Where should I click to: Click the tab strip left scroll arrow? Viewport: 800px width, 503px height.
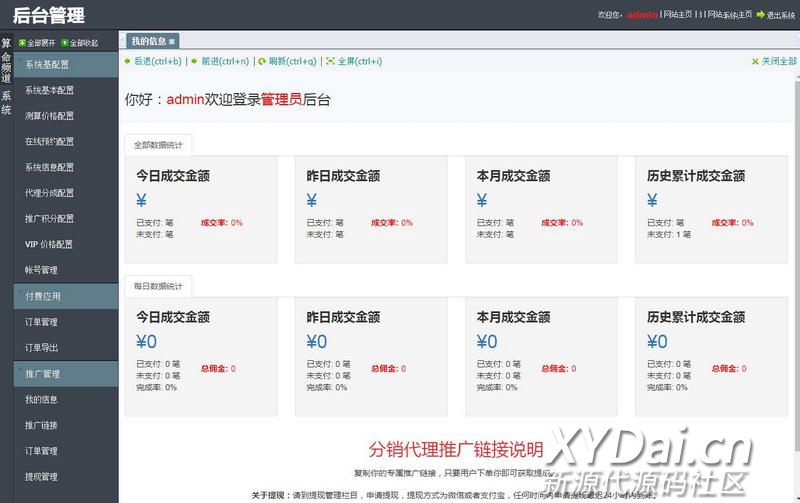[x=122, y=41]
